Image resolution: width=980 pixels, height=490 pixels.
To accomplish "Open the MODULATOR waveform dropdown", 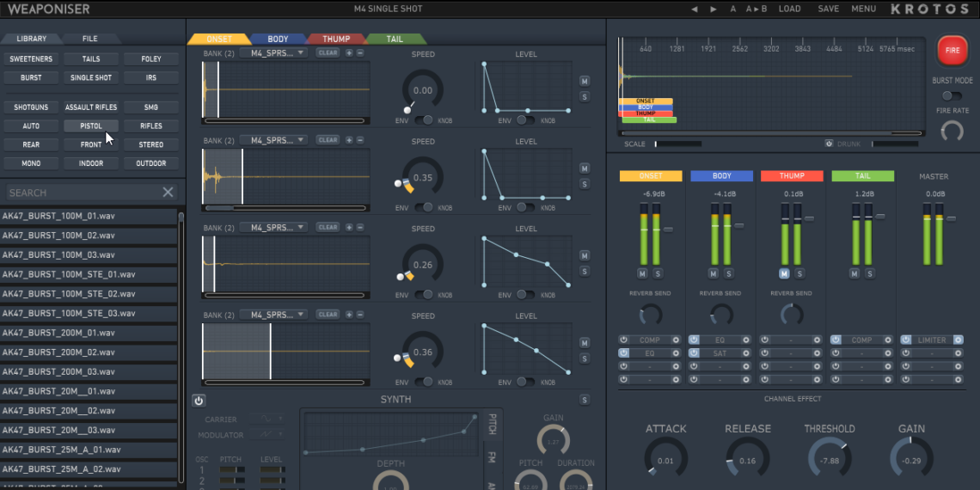I will point(266,435).
